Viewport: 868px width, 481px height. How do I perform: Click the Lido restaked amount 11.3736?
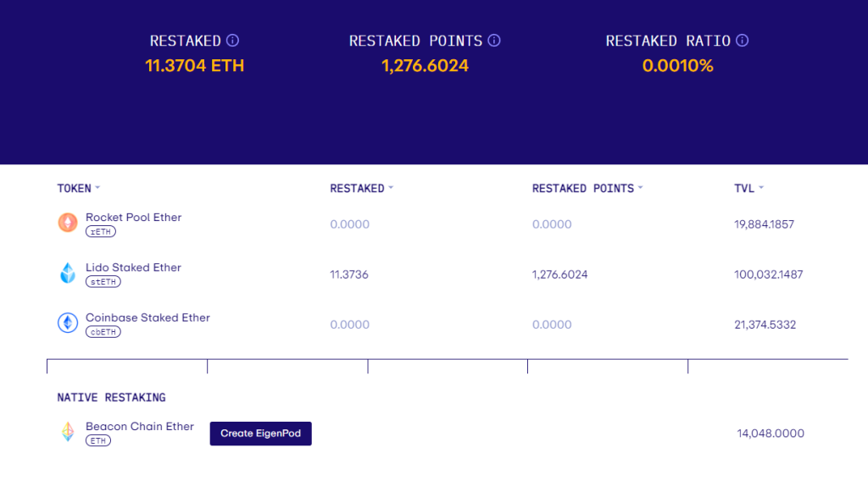[349, 274]
